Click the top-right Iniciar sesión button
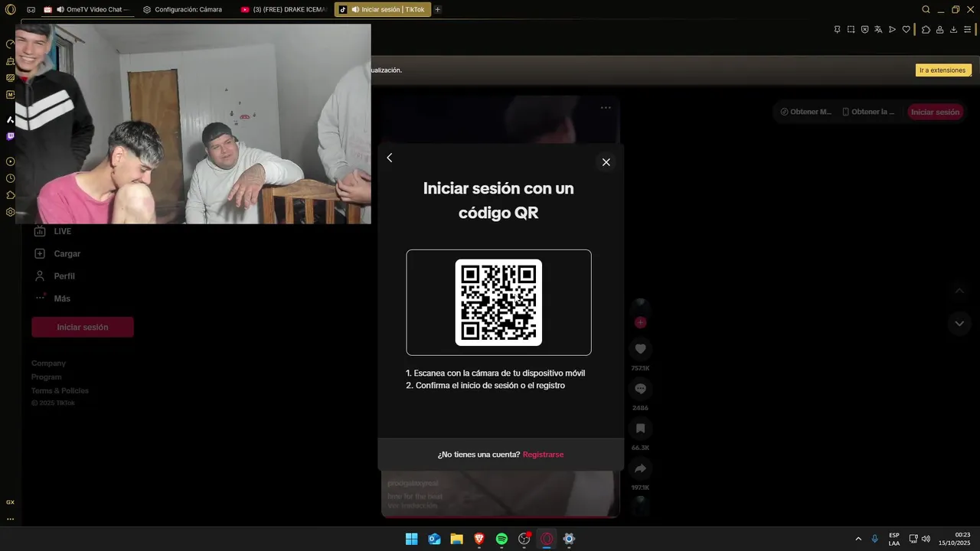 pyautogui.click(x=935, y=112)
